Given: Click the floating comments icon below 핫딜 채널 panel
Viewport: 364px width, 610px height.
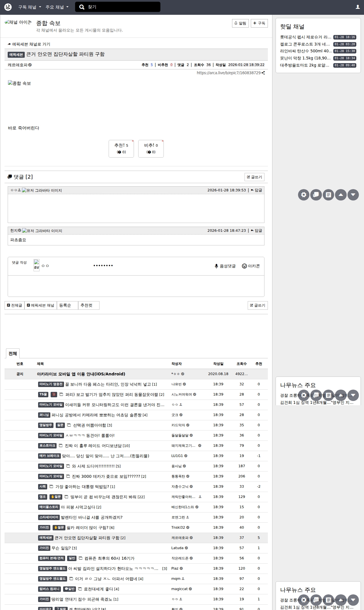Looking at the screenshot, I should (316, 195).
